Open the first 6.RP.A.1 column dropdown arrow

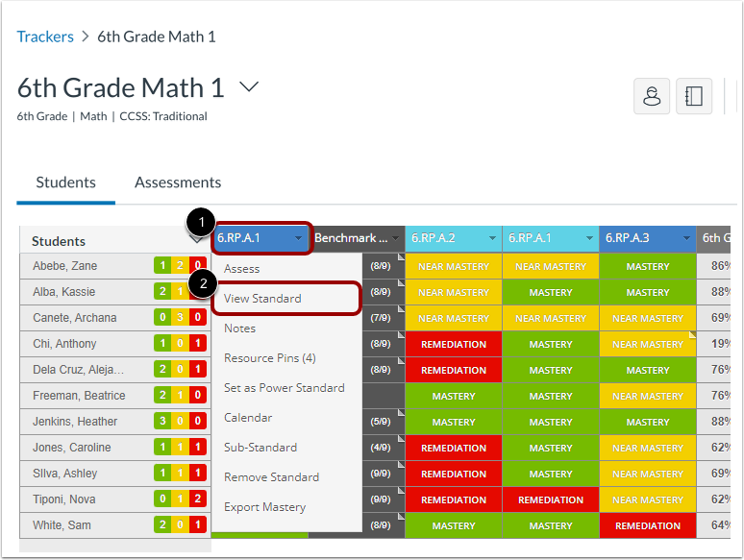(x=298, y=238)
